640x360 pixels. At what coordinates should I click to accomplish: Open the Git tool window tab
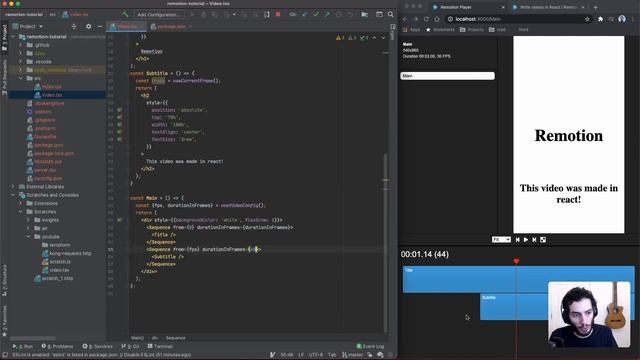click(x=130, y=346)
